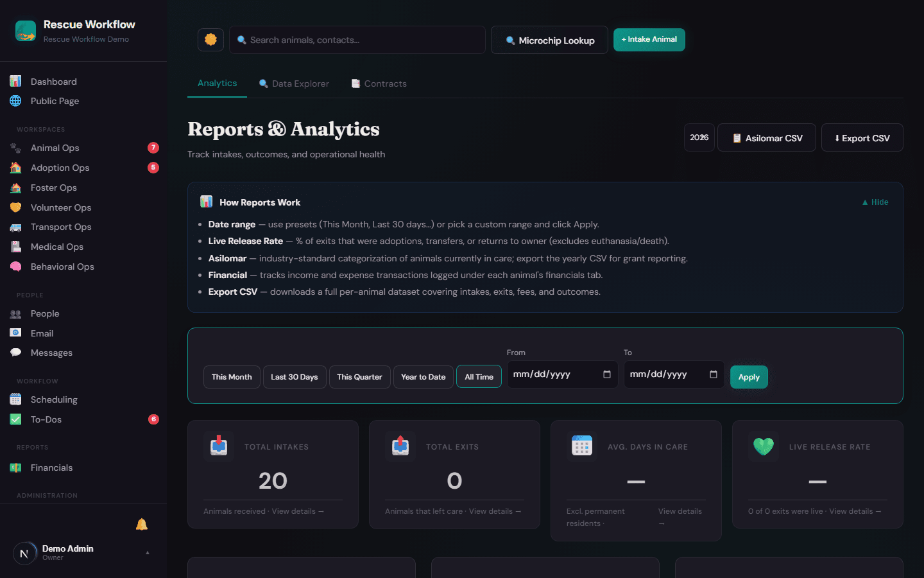Image resolution: width=924 pixels, height=578 pixels.
Task: Click the Messages speech bubble icon
Action: point(15,353)
